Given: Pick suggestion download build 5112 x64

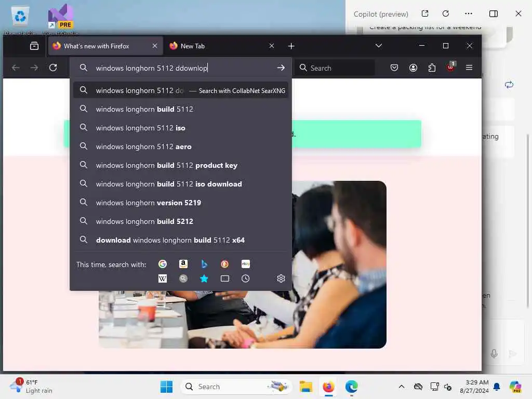Looking at the screenshot, I should click(181, 240).
